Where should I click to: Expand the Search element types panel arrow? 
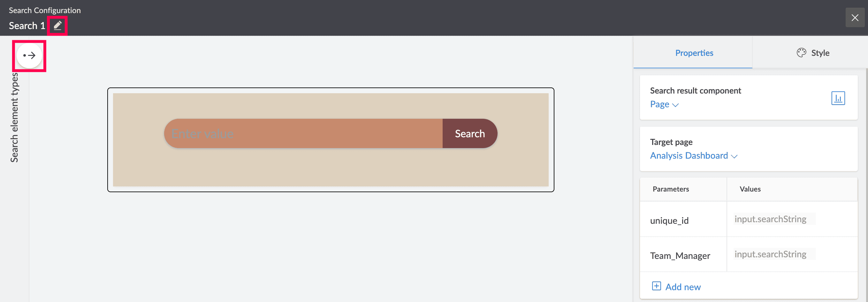[x=29, y=56]
